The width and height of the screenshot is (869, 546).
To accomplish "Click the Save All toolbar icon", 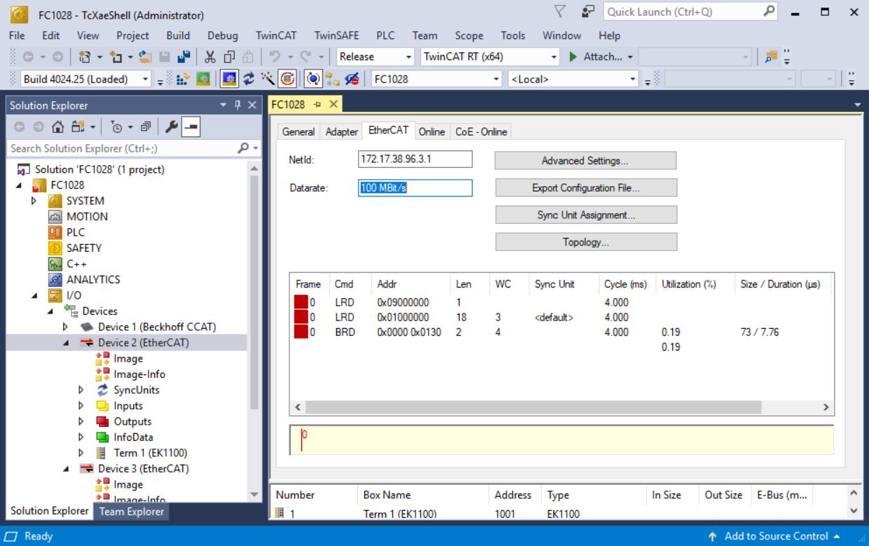I will point(183,57).
